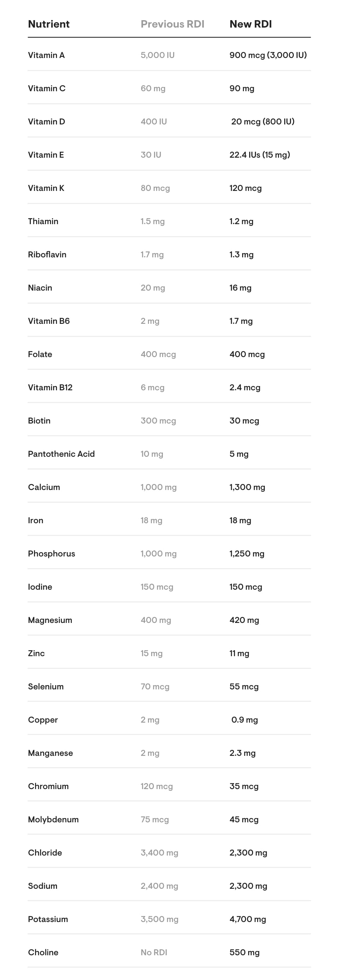Viewport: 337px width, 980px height.
Task: Select the Magnesium 420 mg value
Action: point(244,620)
